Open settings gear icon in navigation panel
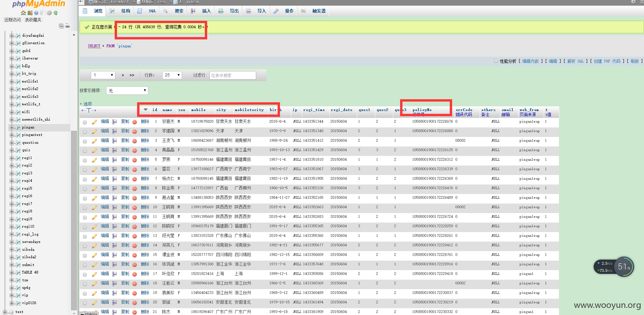The width and height of the screenshot is (644, 315). click(49, 13)
